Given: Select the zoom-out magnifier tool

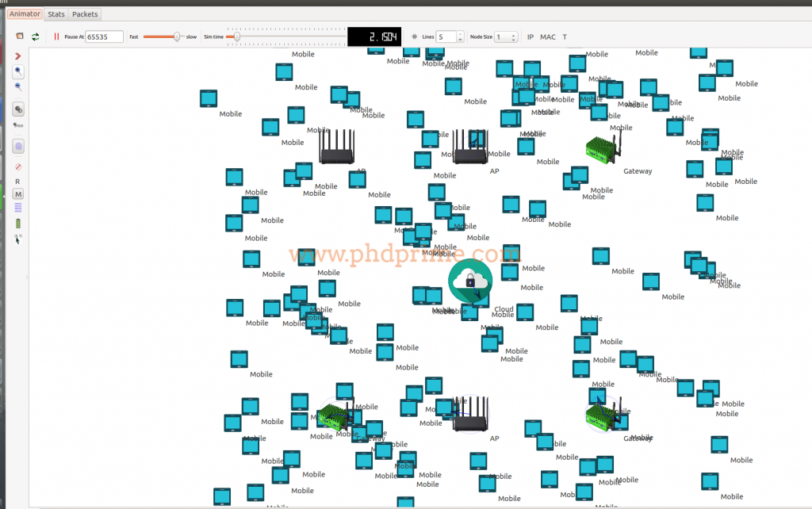Looking at the screenshot, I should click(x=17, y=87).
